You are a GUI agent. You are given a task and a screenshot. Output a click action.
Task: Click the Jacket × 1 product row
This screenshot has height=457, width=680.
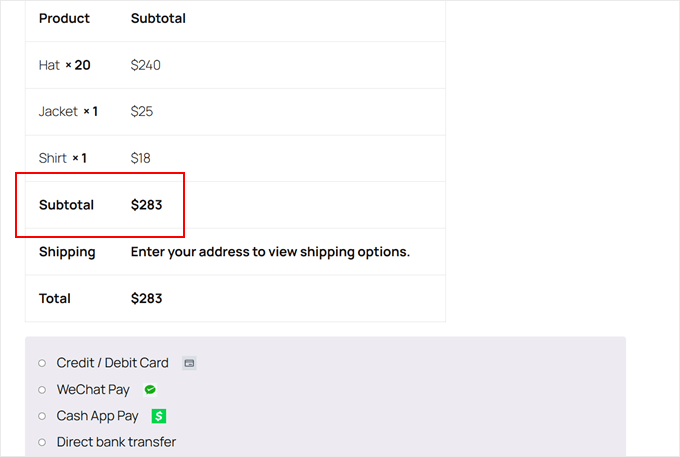[68, 111]
